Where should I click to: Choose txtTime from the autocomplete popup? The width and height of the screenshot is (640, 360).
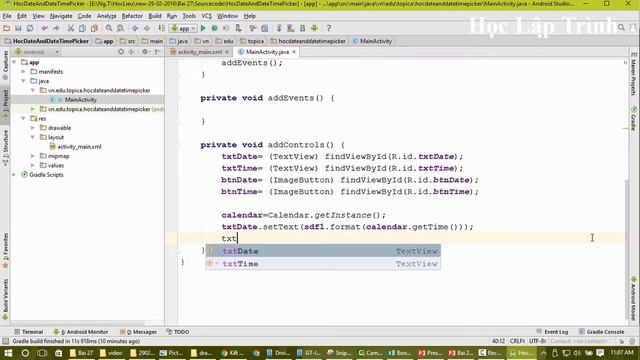point(323,264)
